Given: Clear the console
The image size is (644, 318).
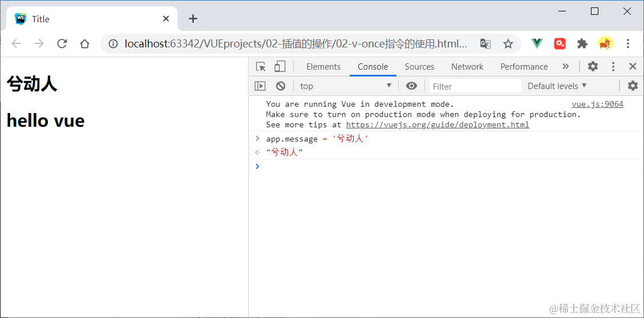Looking at the screenshot, I should tap(281, 86).
